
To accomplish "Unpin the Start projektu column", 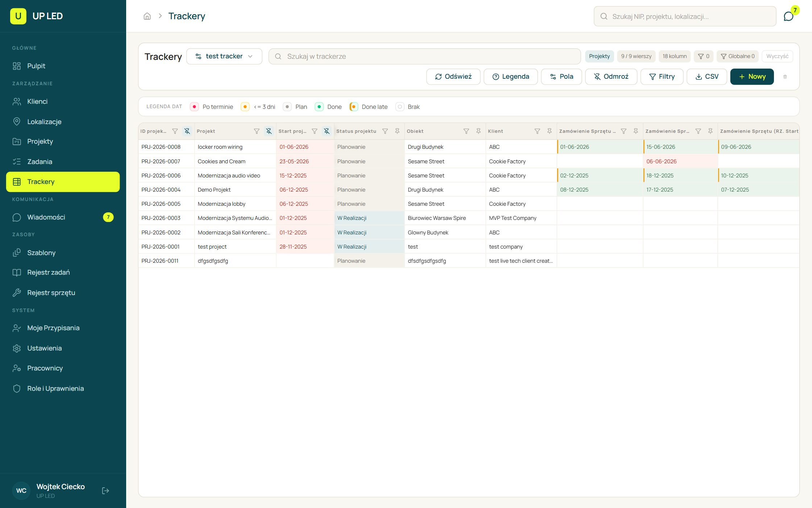I will (327, 131).
